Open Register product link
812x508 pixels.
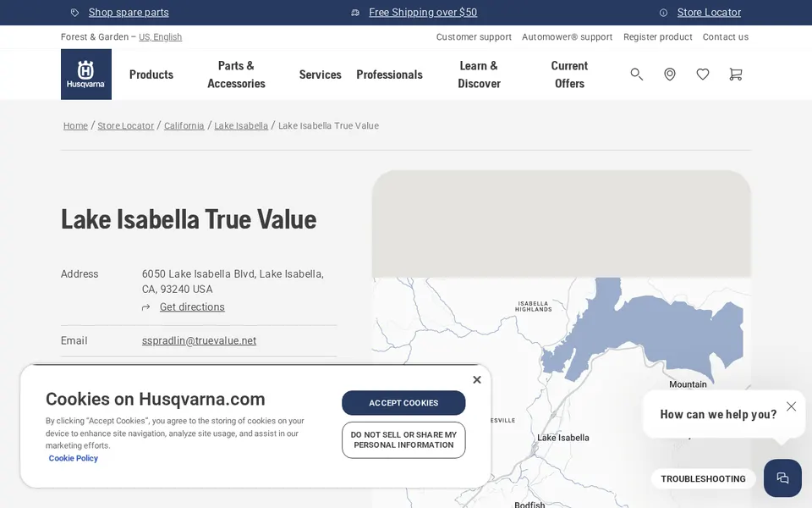tap(658, 36)
